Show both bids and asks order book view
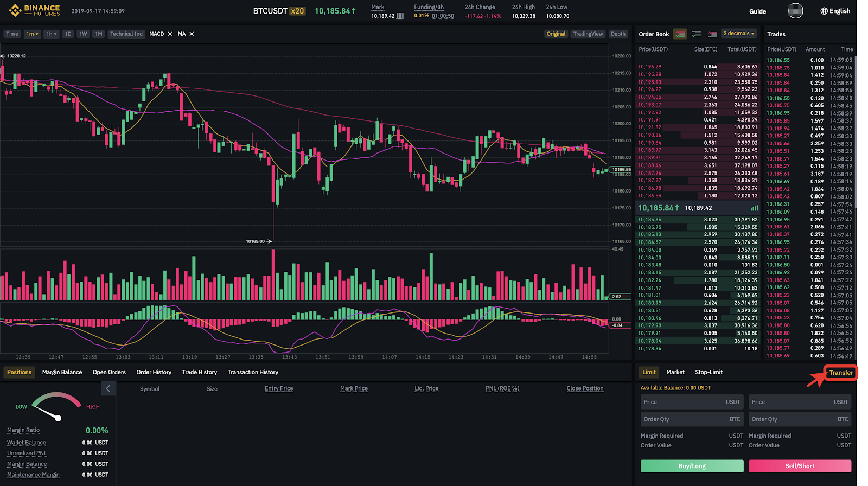Viewport: 868px width, 486px height. pos(680,34)
